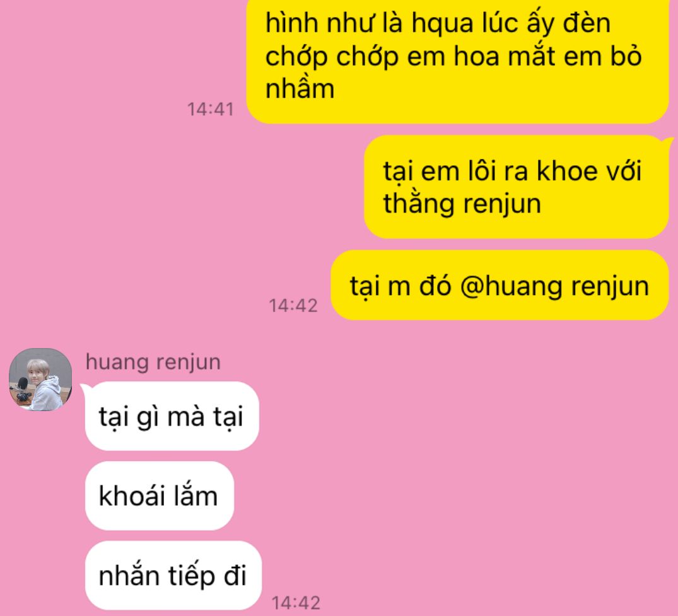This screenshot has height=616, width=678.
Task: Click 14:42 timestamp beside yellow message
Action: pos(293,306)
